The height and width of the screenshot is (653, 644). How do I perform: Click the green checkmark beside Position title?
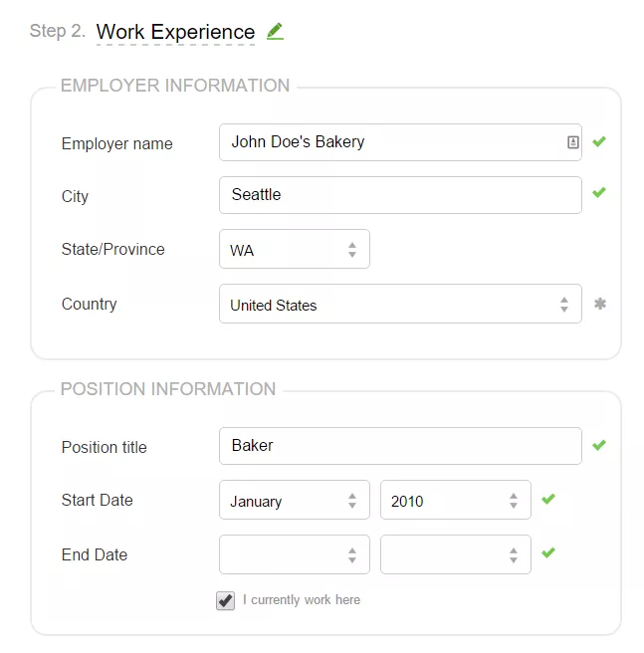(x=599, y=445)
